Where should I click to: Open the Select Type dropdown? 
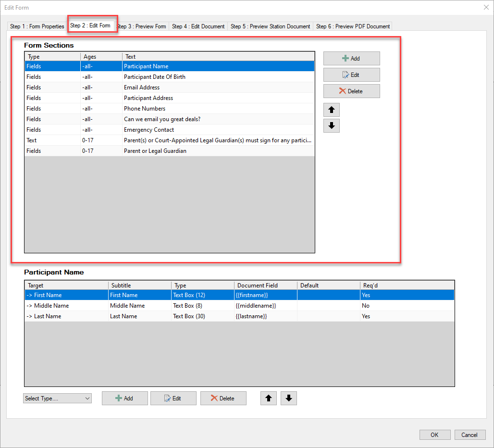(x=57, y=398)
